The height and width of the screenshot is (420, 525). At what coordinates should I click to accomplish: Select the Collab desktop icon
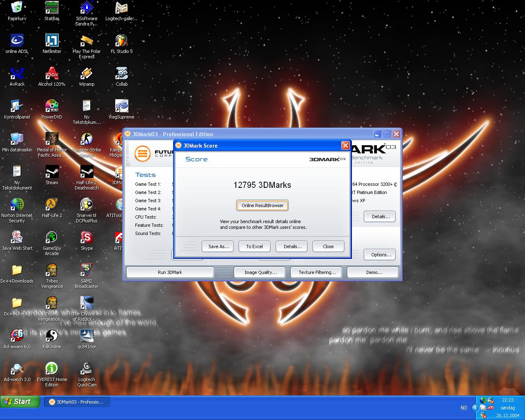click(121, 76)
